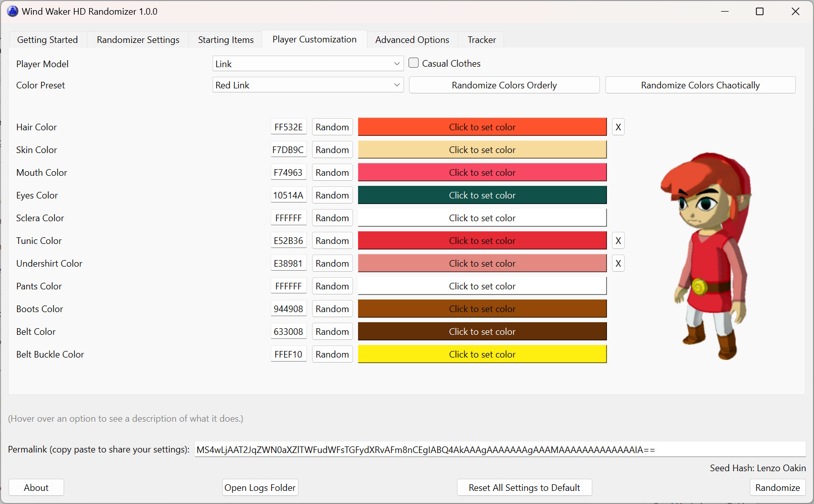Randomize the Tunic Color
Screen dimensions: 814x504
(332, 241)
